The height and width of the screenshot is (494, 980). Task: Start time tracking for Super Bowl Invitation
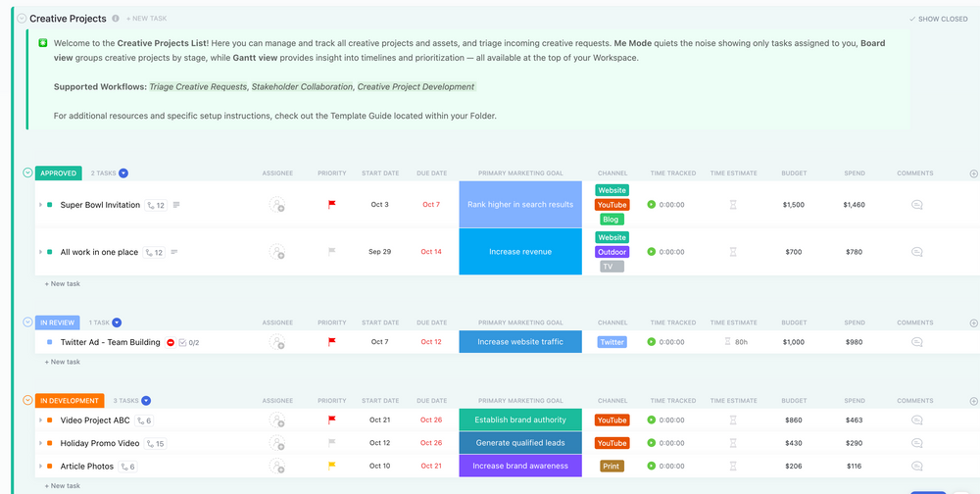651,205
